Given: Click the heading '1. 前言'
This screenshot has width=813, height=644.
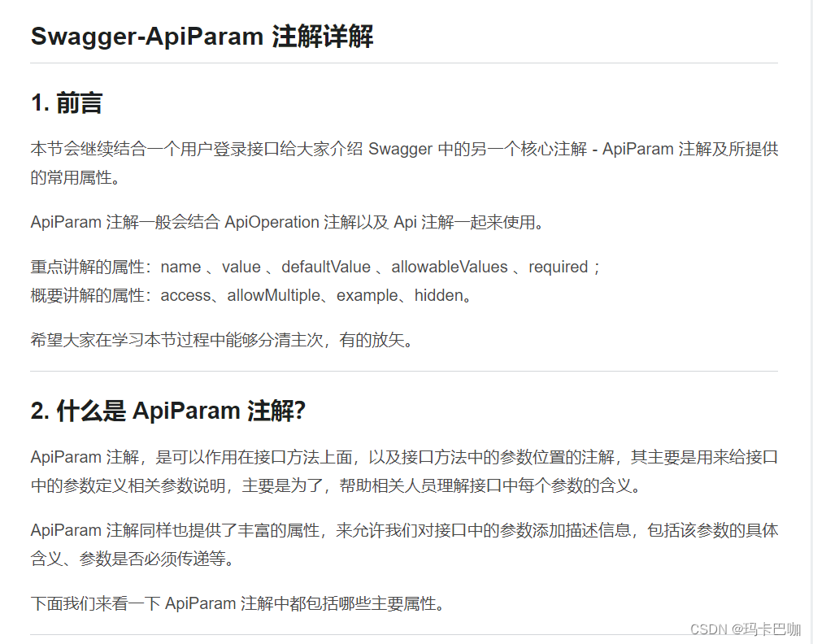Looking at the screenshot, I should point(67,102).
